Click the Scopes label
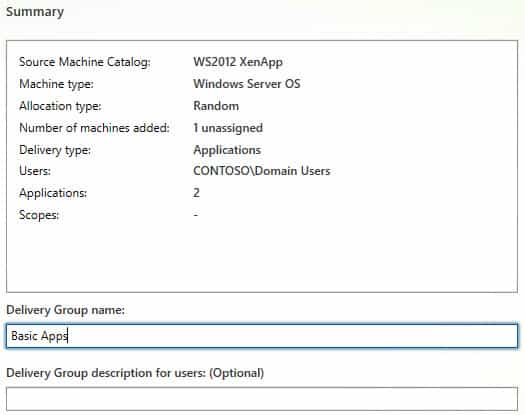This screenshot has height=415, width=525. pos(39,215)
